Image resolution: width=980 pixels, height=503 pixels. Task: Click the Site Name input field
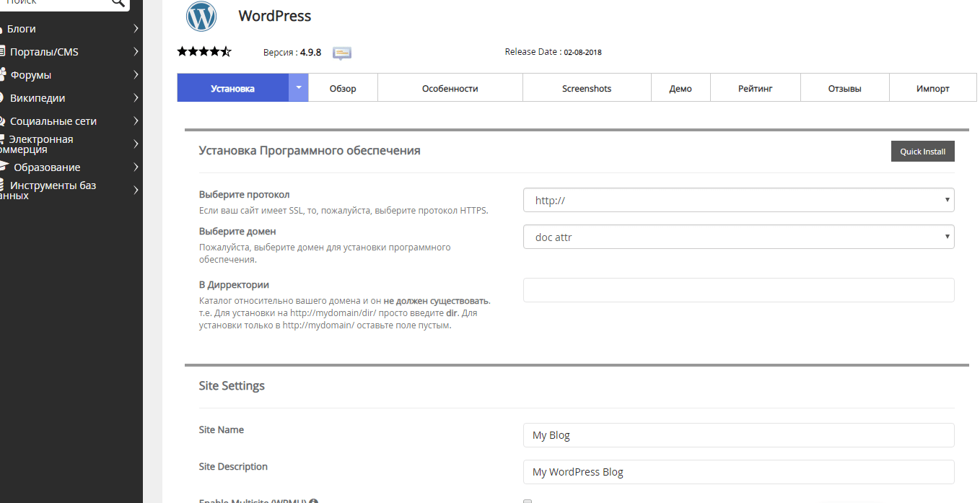click(738, 435)
